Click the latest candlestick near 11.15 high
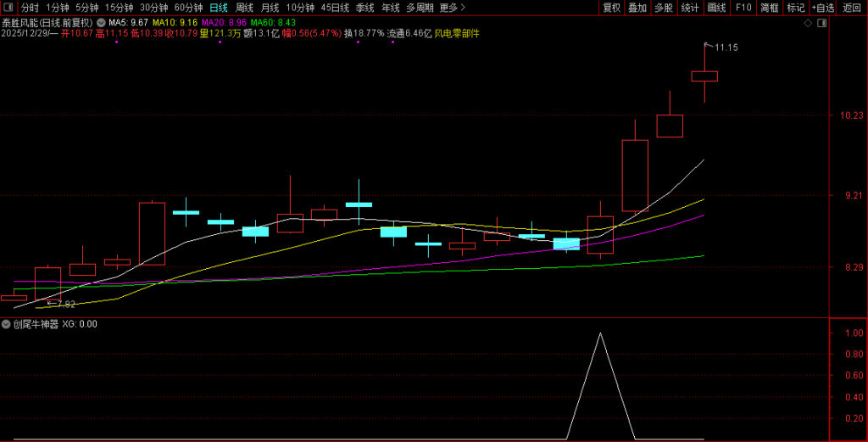Screen dimensions: 868x442 pyautogui.click(x=704, y=76)
